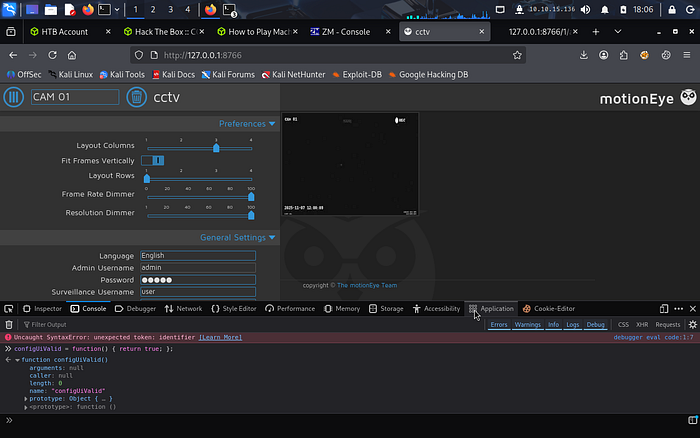Image resolution: width=700 pixels, height=438 pixels.
Task: Click the motionEye settings panel toggle icon
Action: click(14, 97)
